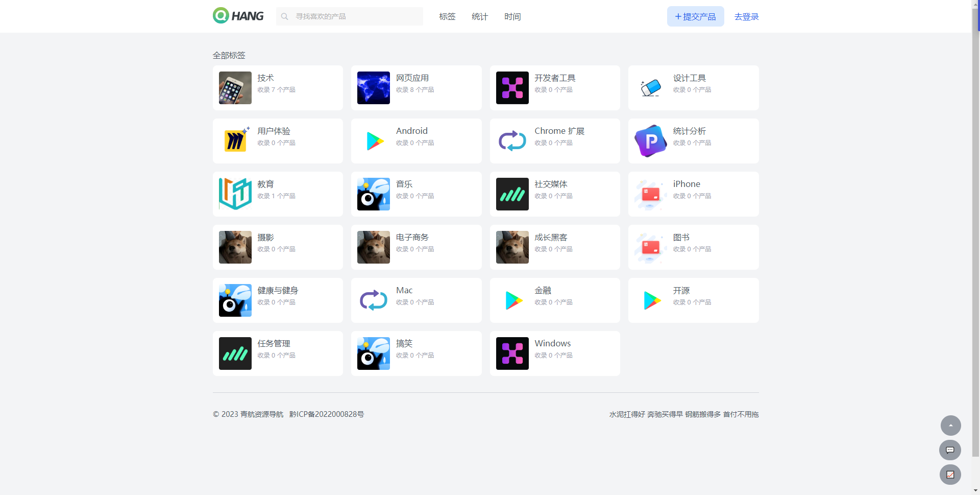Click the 统计分析 purple P icon
980x495 pixels.
(650, 141)
